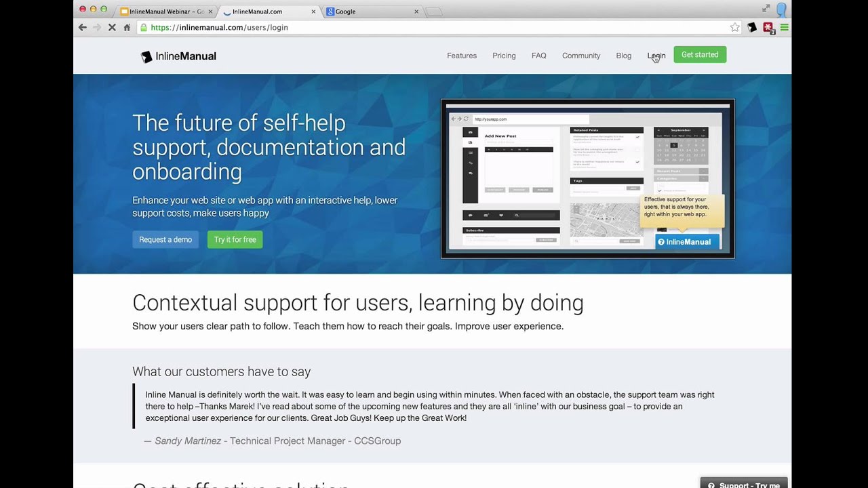The height and width of the screenshot is (488, 868).
Task: Click the Sandy Martinez testimonial attribution
Action: point(273,441)
